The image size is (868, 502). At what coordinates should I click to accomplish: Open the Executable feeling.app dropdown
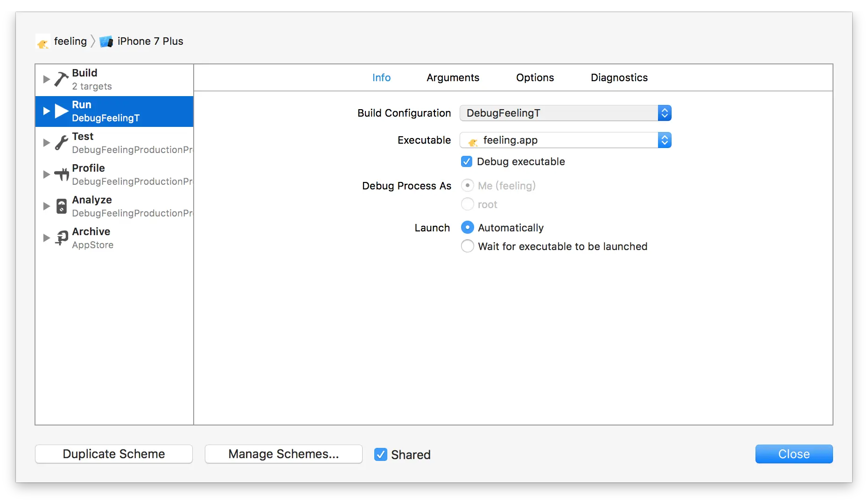coord(565,140)
